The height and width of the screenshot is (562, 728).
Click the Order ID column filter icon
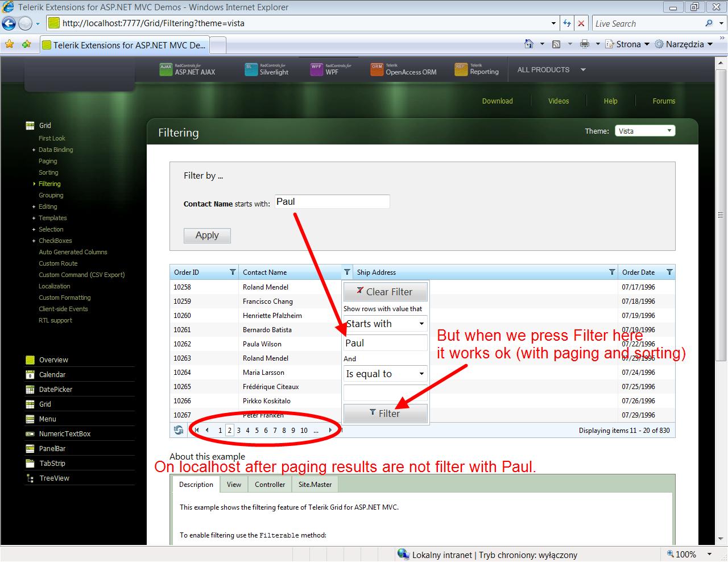click(233, 272)
